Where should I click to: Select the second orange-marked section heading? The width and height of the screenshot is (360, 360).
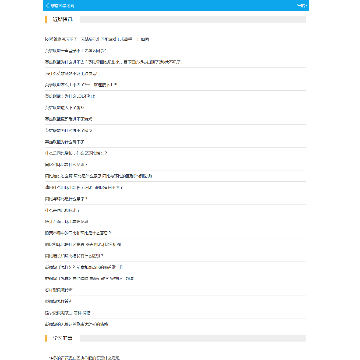(62, 338)
